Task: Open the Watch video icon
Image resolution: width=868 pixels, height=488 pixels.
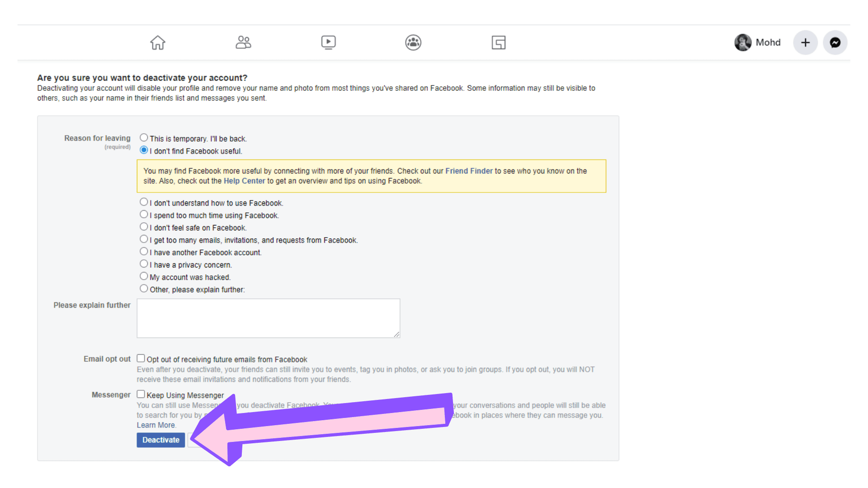Action: point(328,42)
